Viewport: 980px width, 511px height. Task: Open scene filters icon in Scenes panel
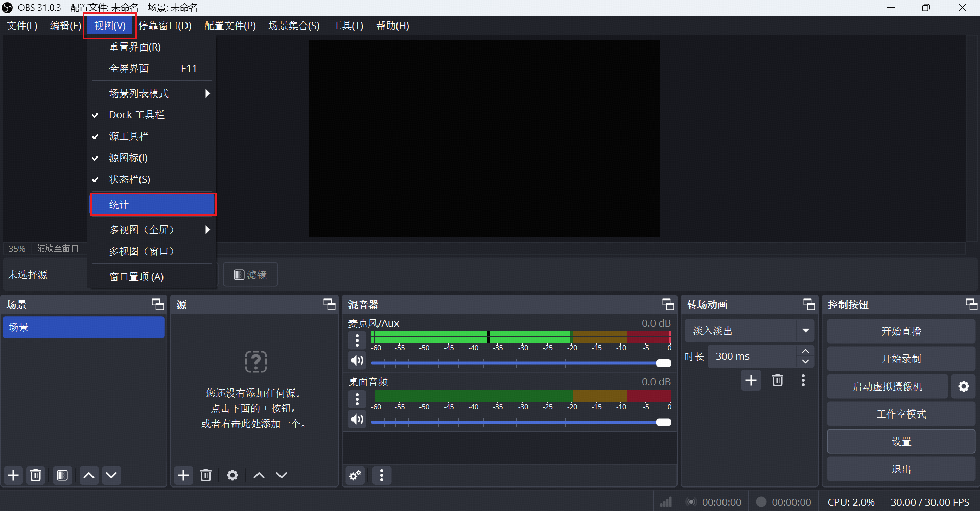[62, 475]
